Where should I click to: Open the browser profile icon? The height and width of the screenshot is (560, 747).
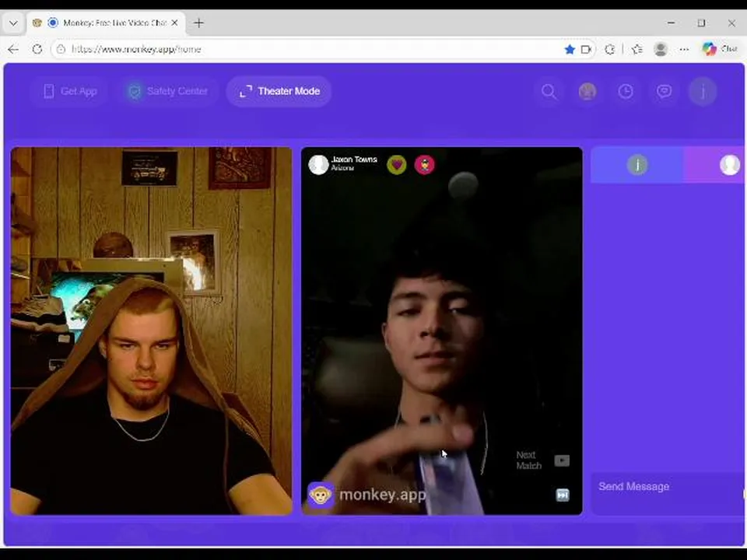(661, 49)
